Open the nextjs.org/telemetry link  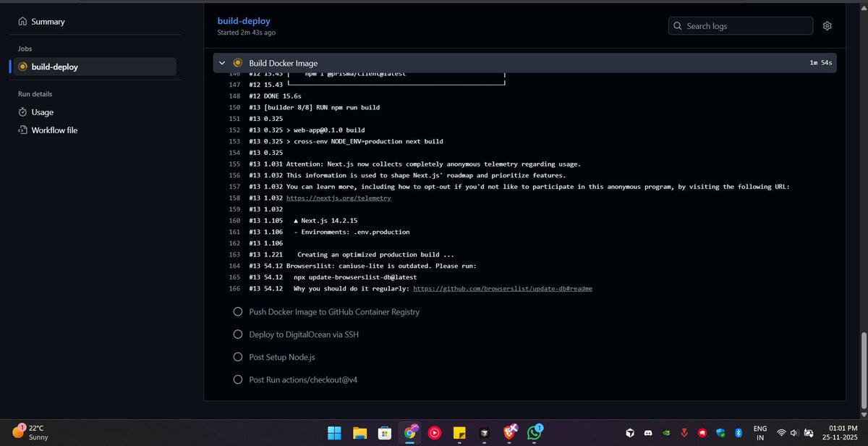click(x=339, y=198)
